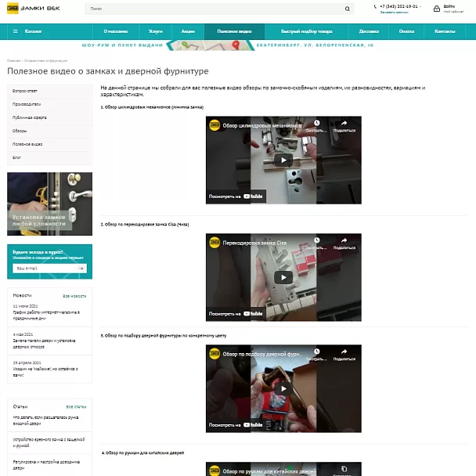
Task: Open Доставка menu item
Action: 369,31
